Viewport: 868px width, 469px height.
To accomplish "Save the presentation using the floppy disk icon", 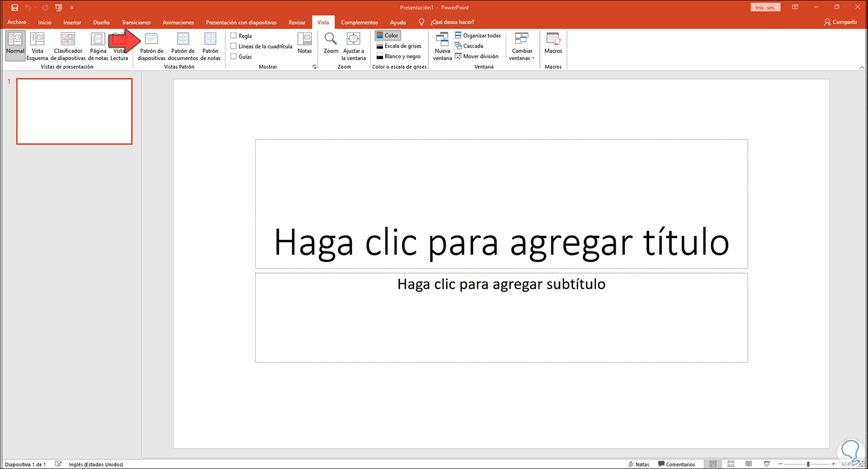I will pyautogui.click(x=15, y=8).
